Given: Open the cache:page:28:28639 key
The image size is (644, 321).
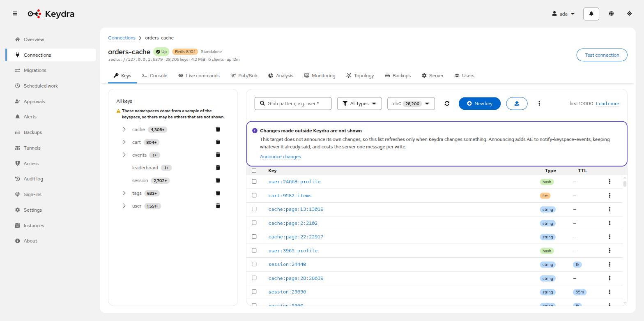Looking at the screenshot, I should pyautogui.click(x=296, y=278).
